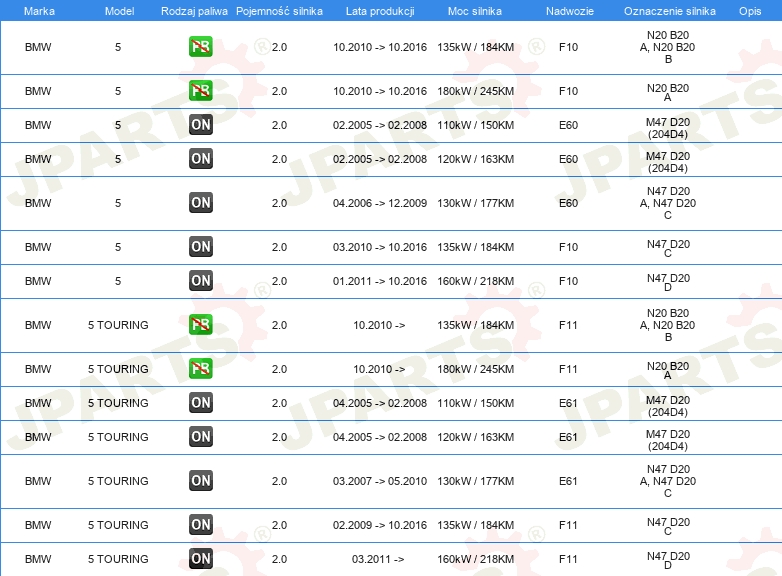
Task: Click the Opis column header
Action: [x=749, y=10]
